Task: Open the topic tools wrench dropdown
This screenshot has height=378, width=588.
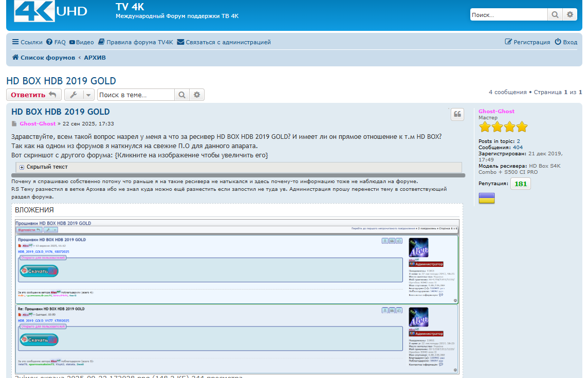Action: coord(79,95)
